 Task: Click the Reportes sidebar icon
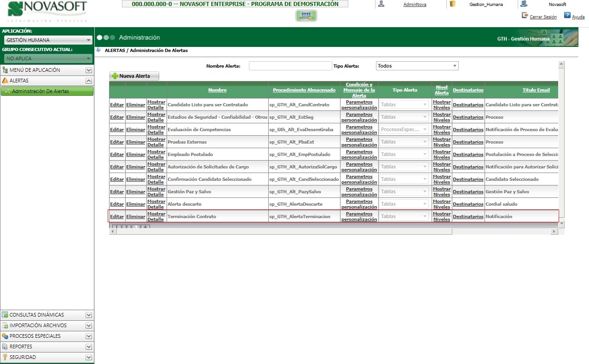coord(5,347)
